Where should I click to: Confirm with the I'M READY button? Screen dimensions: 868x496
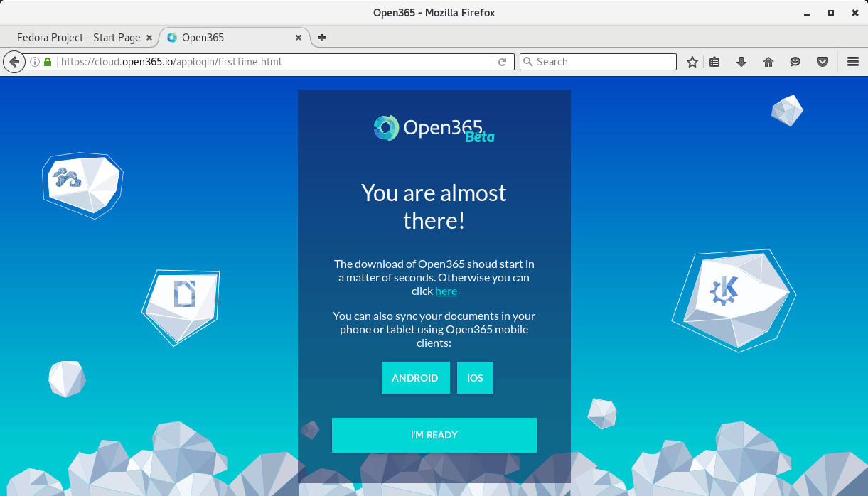[434, 435]
